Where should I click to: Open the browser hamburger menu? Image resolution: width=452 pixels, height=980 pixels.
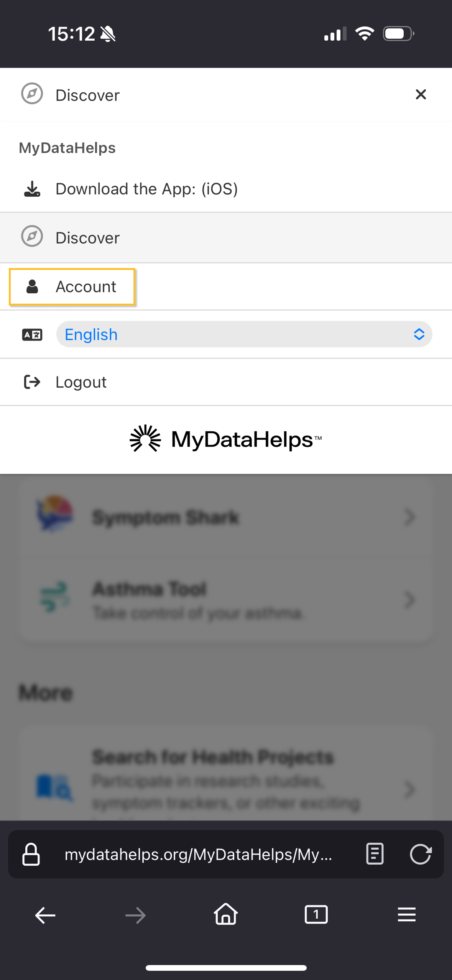[x=406, y=915]
